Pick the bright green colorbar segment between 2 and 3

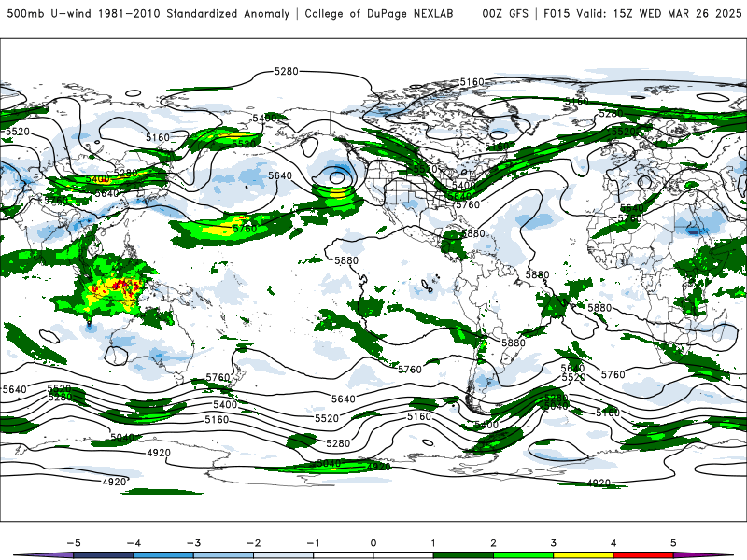[x=523, y=555]
